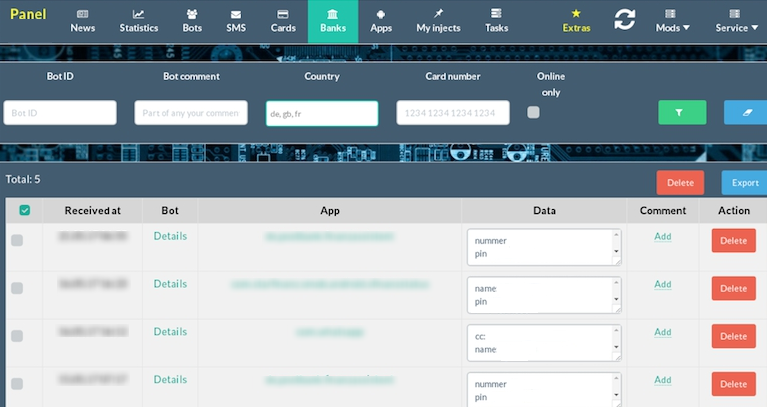Delete the first row entry
Image resolution: width=767 pixels, height=407 pixels.
click(x=734, y=241)
